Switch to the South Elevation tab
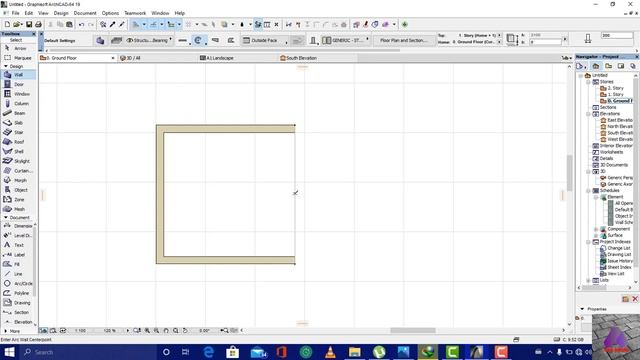 318,58
